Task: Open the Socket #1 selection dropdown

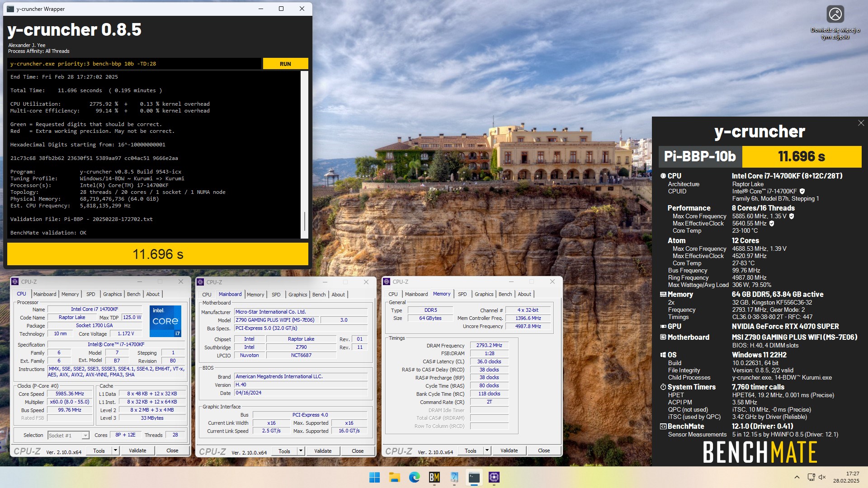Action: click(x=68, y=436)
